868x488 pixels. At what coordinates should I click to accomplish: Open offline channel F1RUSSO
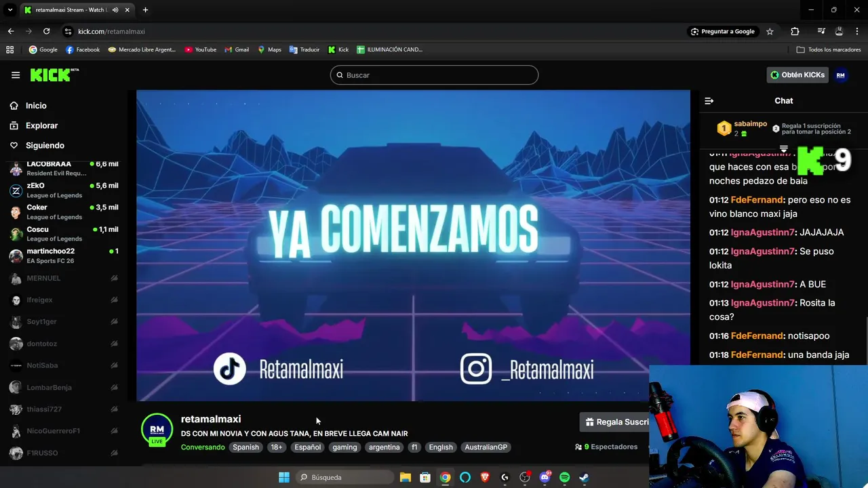coord(64,453)
